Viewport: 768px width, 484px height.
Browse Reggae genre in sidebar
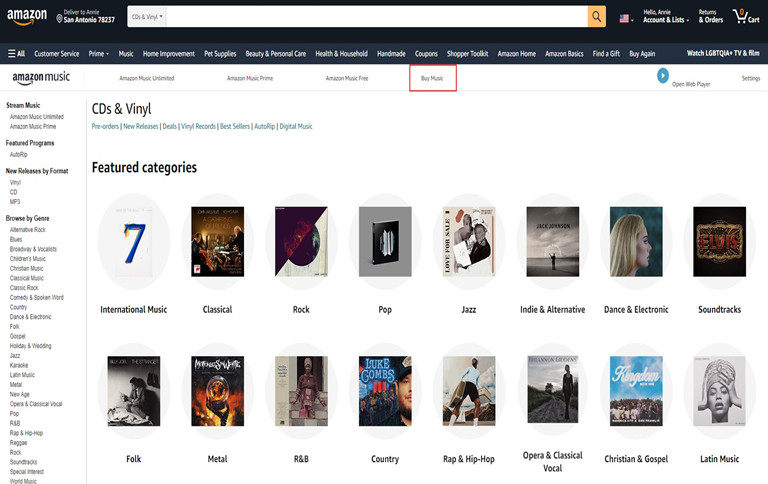(x=18, y=442)
